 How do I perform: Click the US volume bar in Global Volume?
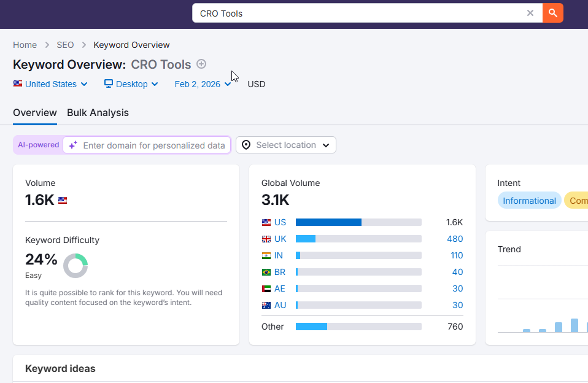358,222
